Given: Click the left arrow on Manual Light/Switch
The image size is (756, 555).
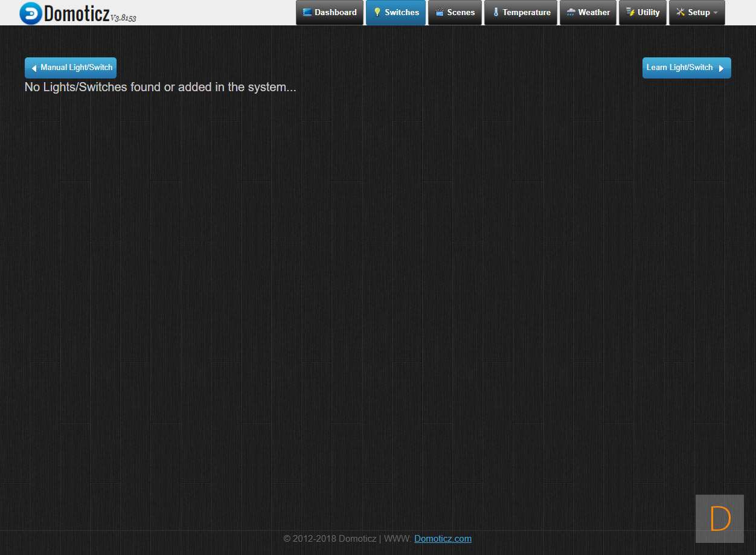Looking at the screenshot, I should coord(34,68).
